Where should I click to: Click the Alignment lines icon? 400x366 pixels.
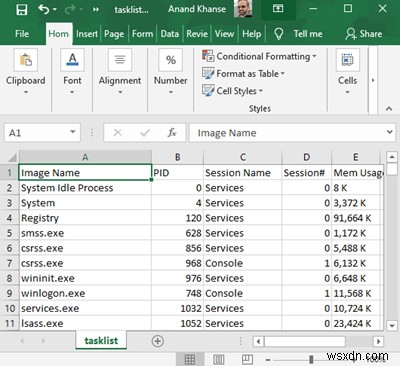120,60
